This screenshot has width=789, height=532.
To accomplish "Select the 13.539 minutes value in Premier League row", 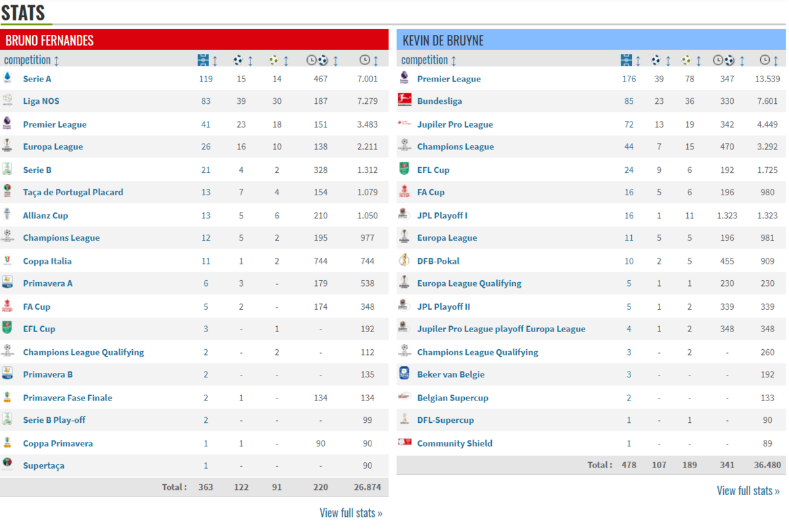I will [767, 79].
